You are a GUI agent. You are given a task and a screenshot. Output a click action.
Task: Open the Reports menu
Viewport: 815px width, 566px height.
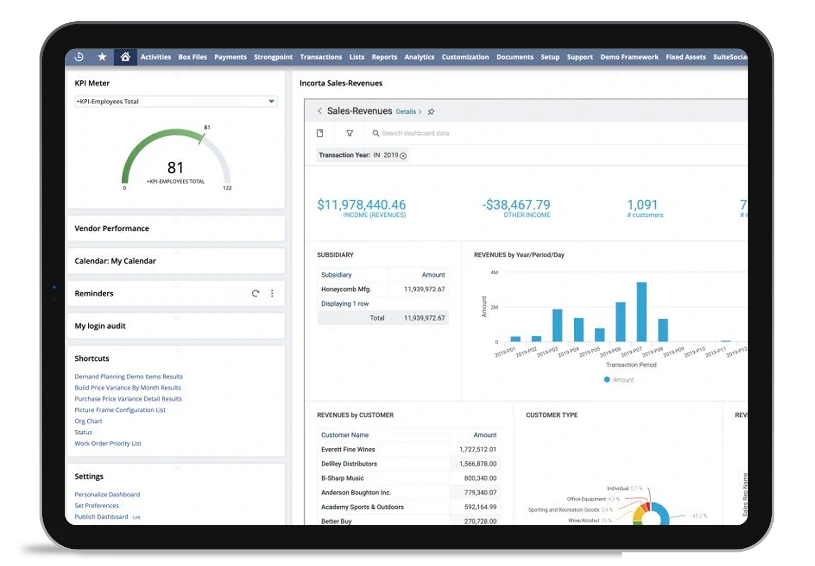384,57
